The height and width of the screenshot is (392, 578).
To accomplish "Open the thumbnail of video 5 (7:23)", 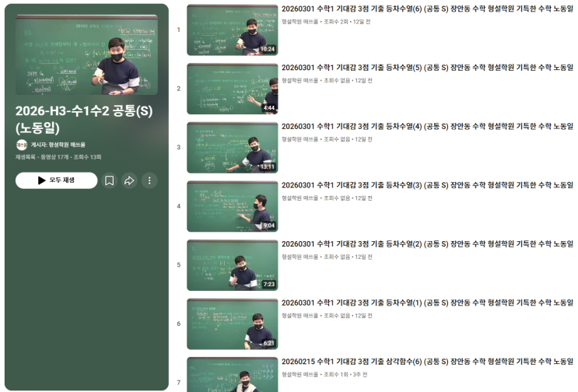I will (233, 265).
